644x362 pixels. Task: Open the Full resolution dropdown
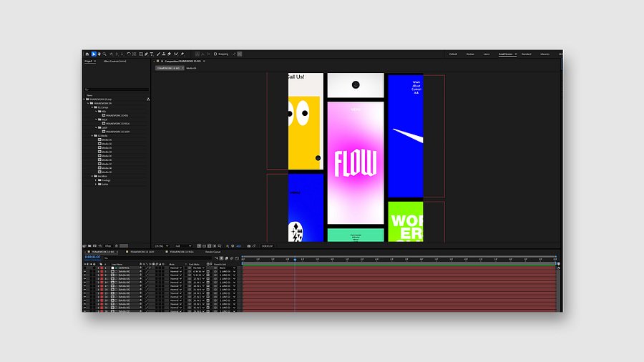click(183, 246)
